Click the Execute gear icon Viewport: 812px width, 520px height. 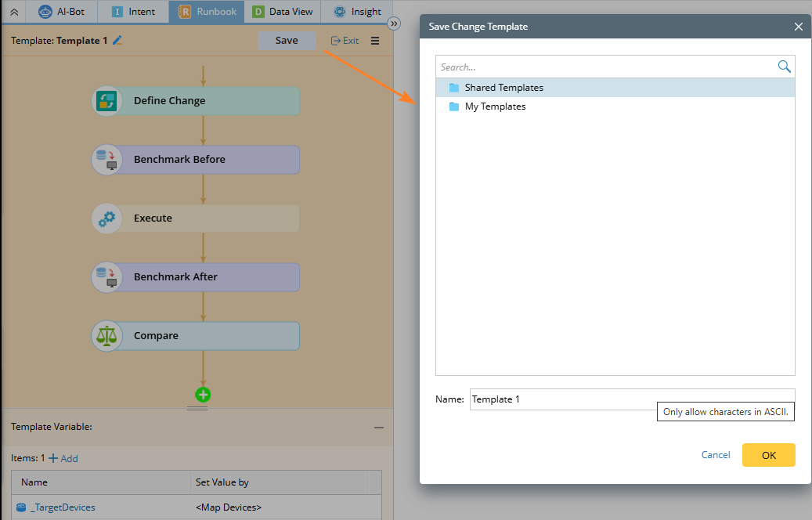coord(106,218)
